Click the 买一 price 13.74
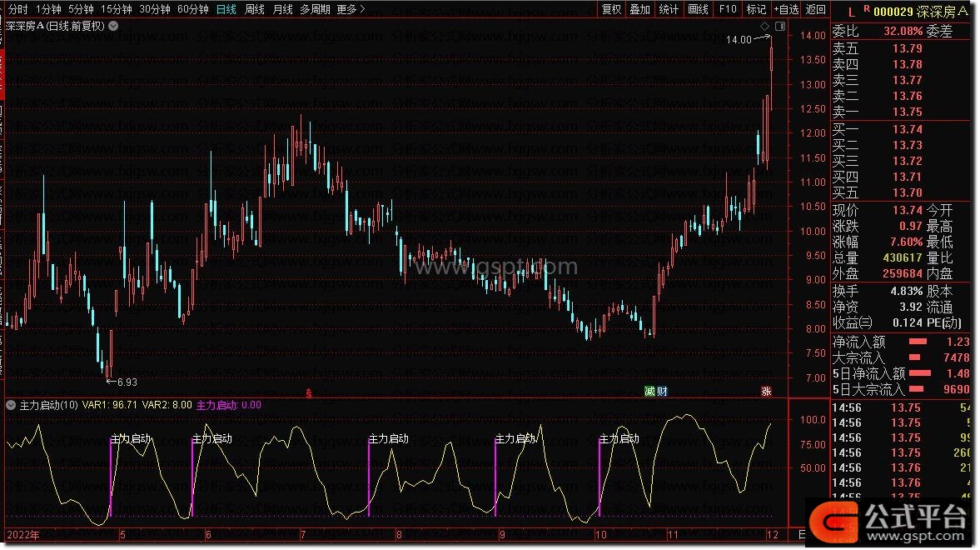This screenshot has width=980, height=550. tap(908, 129)
